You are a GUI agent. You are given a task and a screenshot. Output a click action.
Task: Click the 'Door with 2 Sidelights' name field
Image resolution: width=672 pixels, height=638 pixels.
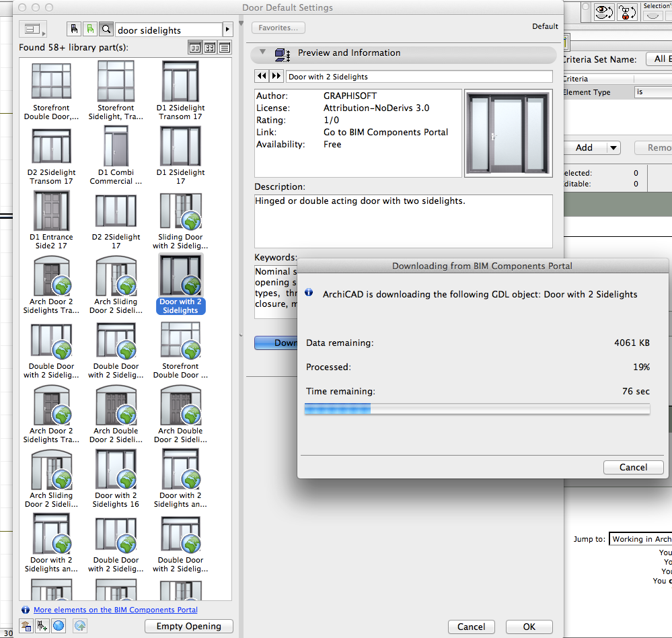(x=418, y=76)
